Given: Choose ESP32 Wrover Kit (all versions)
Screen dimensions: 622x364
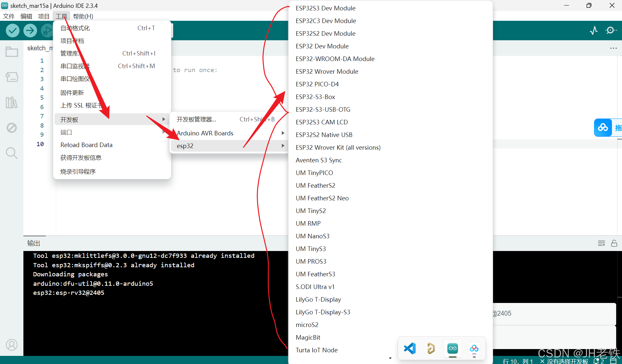Looking at the screenshot, I should [391, 147].
